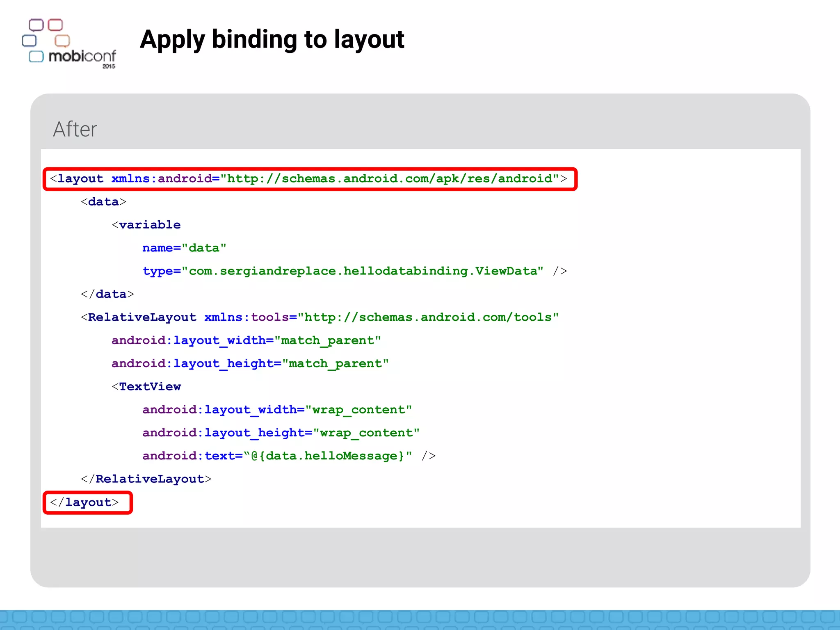Click the opening data tag
This screenshot has width=840, height=630.
[103, 202]
